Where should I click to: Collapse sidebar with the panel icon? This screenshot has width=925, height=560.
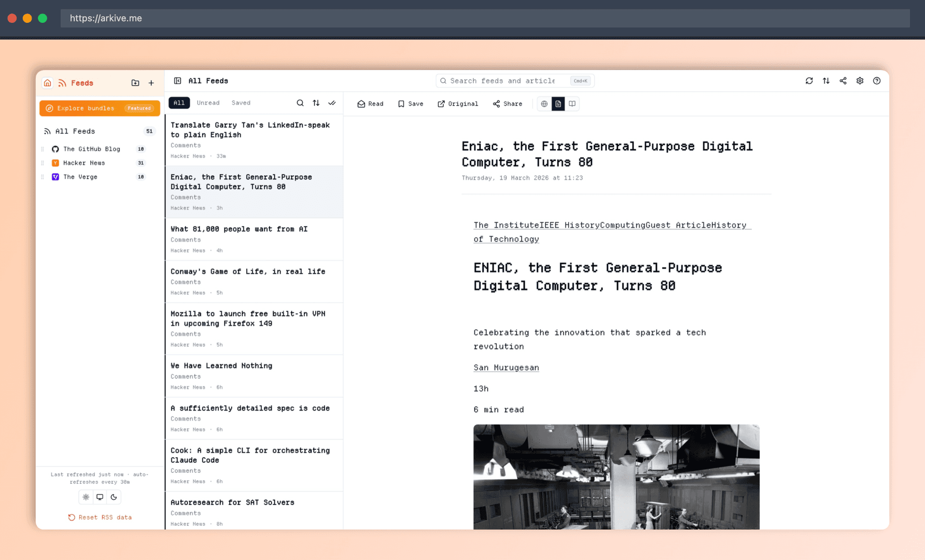(x=177, y=81)
